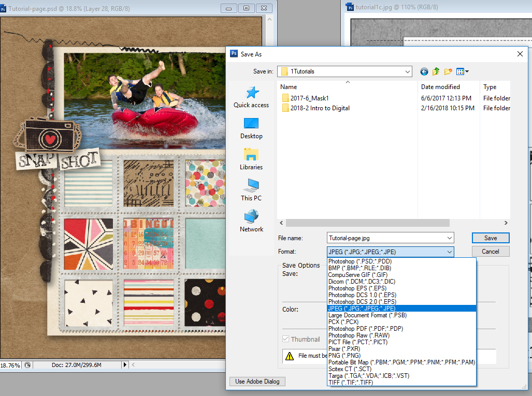Go back to the last folder visited
532x396 pixels.
(424, 71)
